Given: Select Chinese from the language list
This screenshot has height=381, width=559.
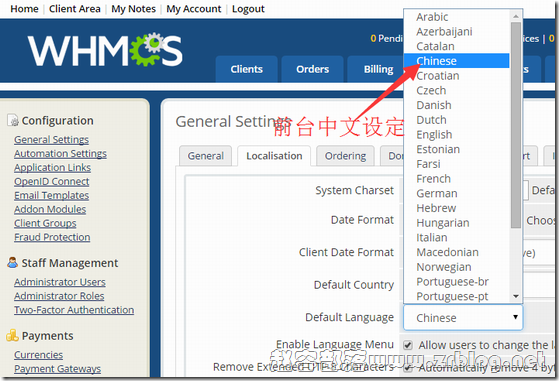Looking at the screenshot, I should tap(456, 61).
